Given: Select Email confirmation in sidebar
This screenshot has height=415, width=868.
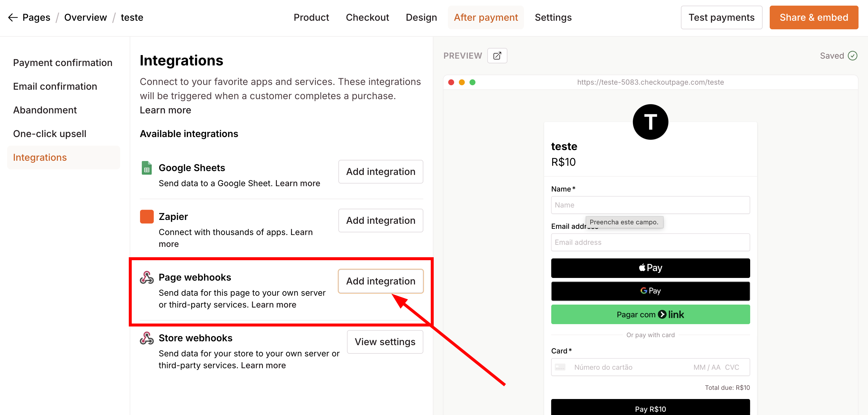Looking at the screenshot, I should click(x=55, y=86).
